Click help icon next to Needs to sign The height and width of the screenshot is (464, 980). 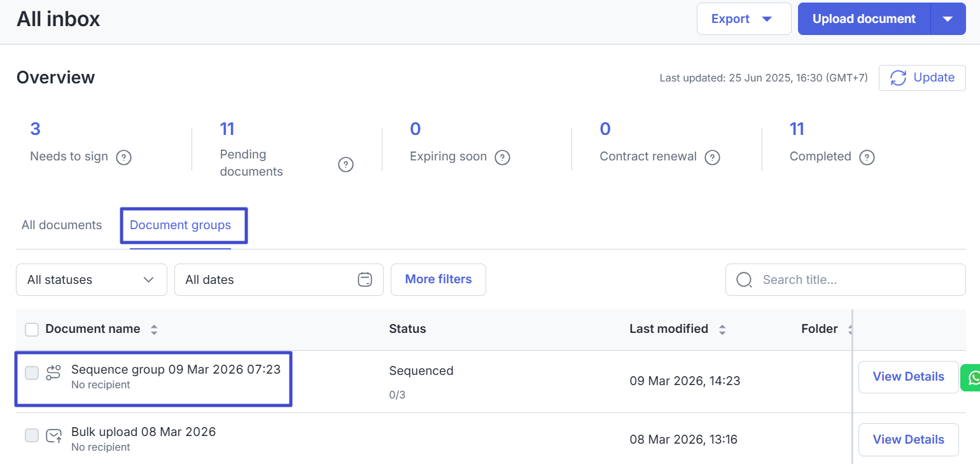pyautogui.click(x=124, y=157)
